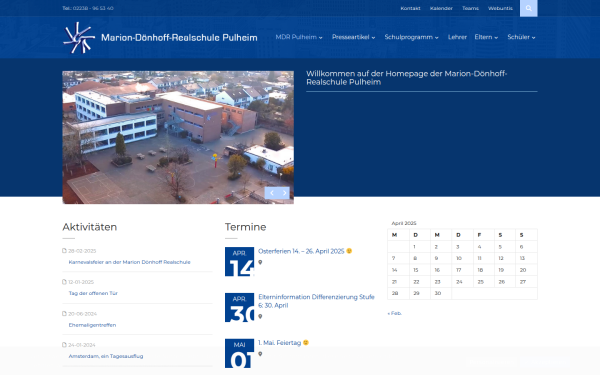Click the APR 30 date badge
This screenshot has height=375, width=600.
tap(240, 308)
